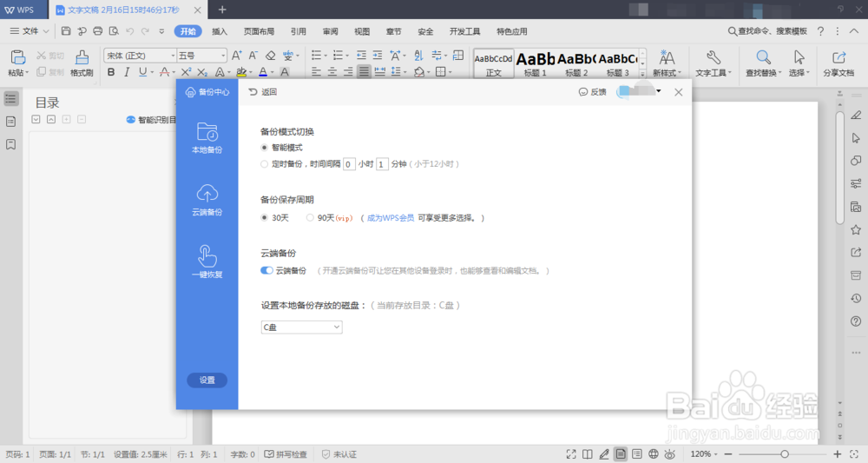Open the 120% zoom level dropdown
This screenshot has width=868, height=463.
coord(704,454)
